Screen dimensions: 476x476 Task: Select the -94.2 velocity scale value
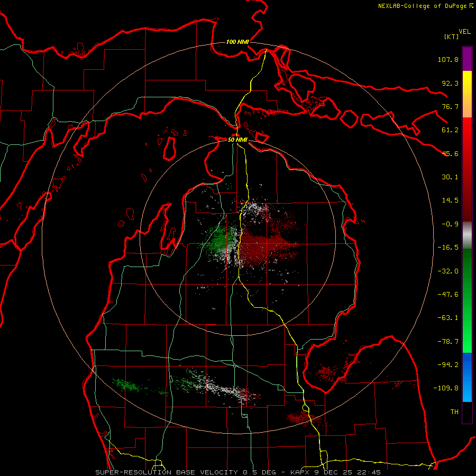point(448,364)
